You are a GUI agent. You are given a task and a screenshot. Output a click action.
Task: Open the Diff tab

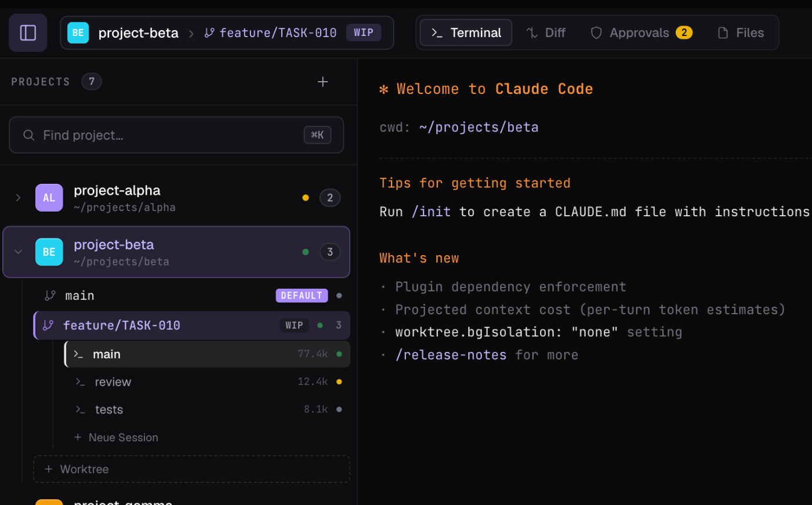click(546, 32)
